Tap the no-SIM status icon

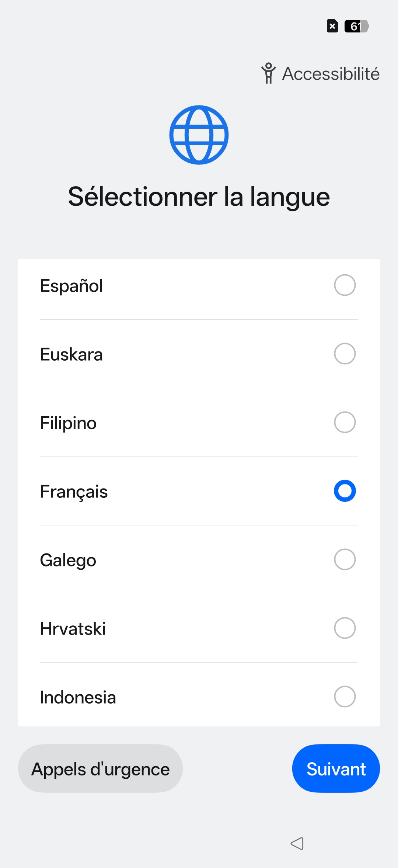[332, 26]
